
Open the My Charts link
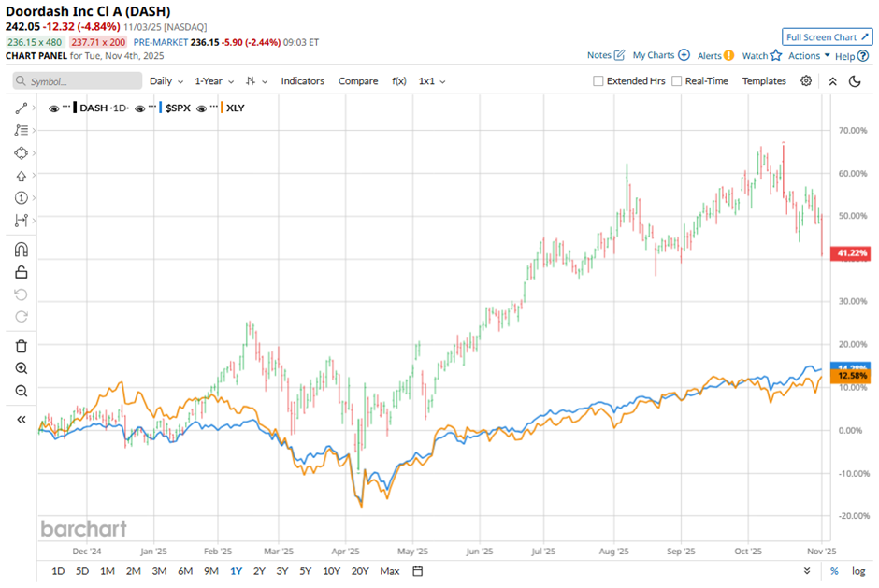coord(660,56)
